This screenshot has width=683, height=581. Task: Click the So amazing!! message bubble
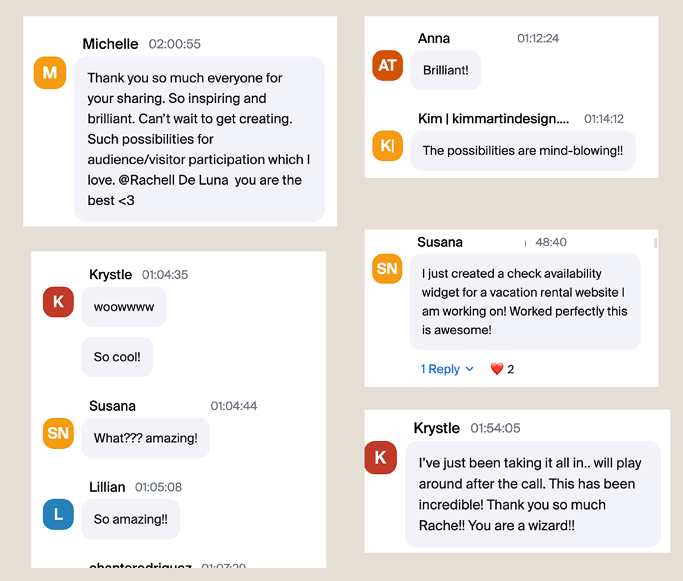pos(131,519)
